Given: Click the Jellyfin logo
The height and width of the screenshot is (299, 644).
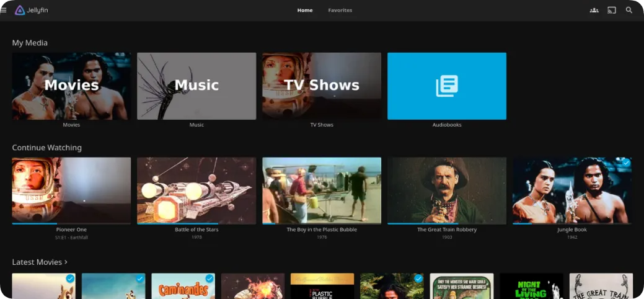Looking at the screenshot, I should click(x=32, y=10).
